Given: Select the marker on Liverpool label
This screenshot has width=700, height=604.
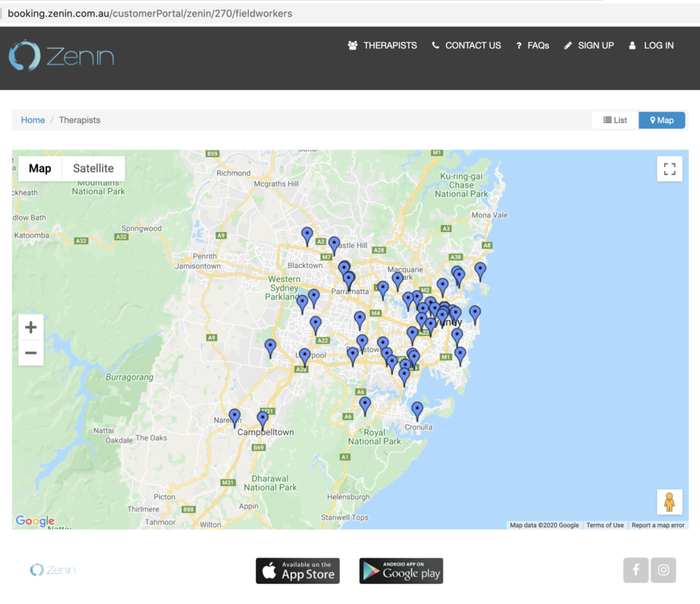Looking at the screenshot, I should click(304, 357).
